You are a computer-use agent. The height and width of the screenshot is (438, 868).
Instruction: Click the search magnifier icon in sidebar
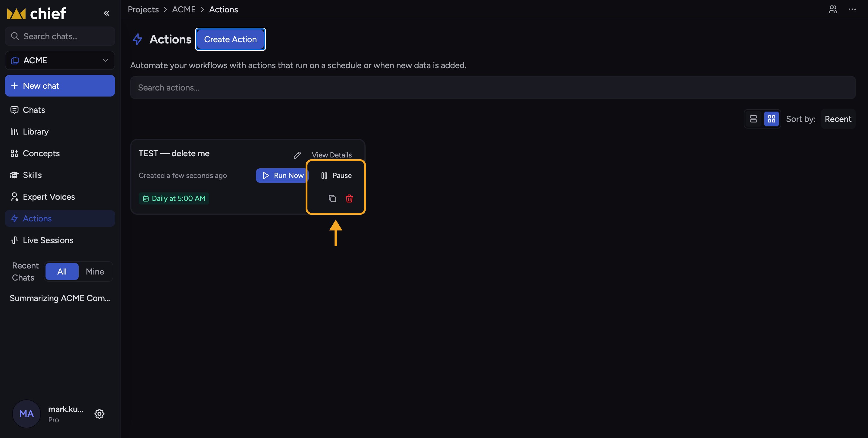pos(15,36)
